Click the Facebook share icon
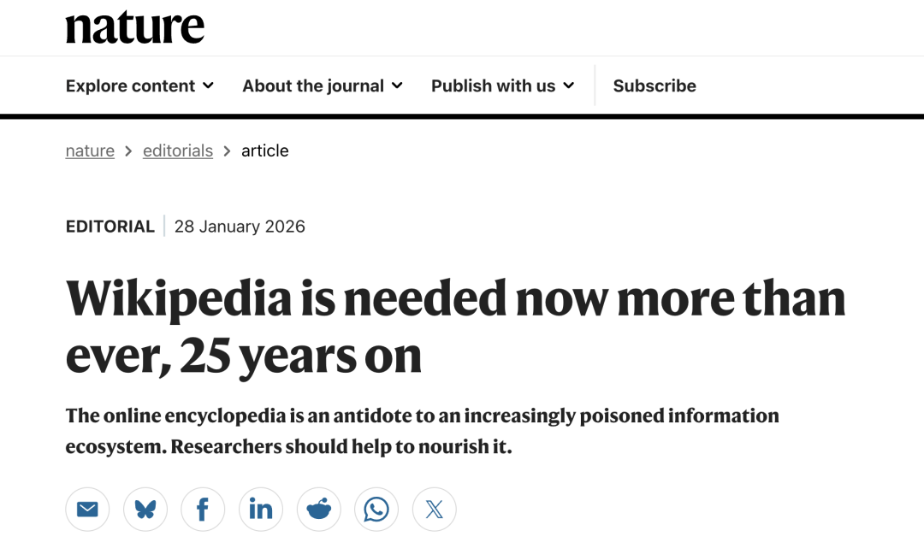The width and height of the screenshot is (924, 560). point(203,509)
